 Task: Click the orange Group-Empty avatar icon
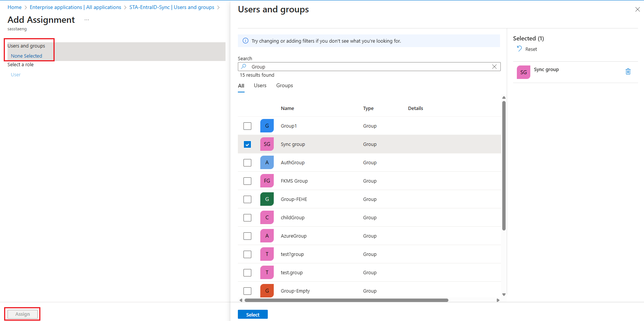267,291
